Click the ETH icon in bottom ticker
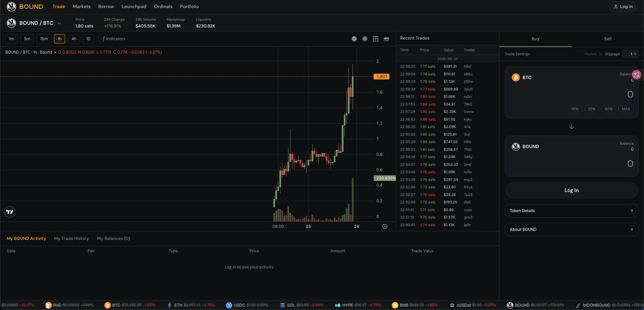Viewport: 644px width, 310px height. (170, 305)
